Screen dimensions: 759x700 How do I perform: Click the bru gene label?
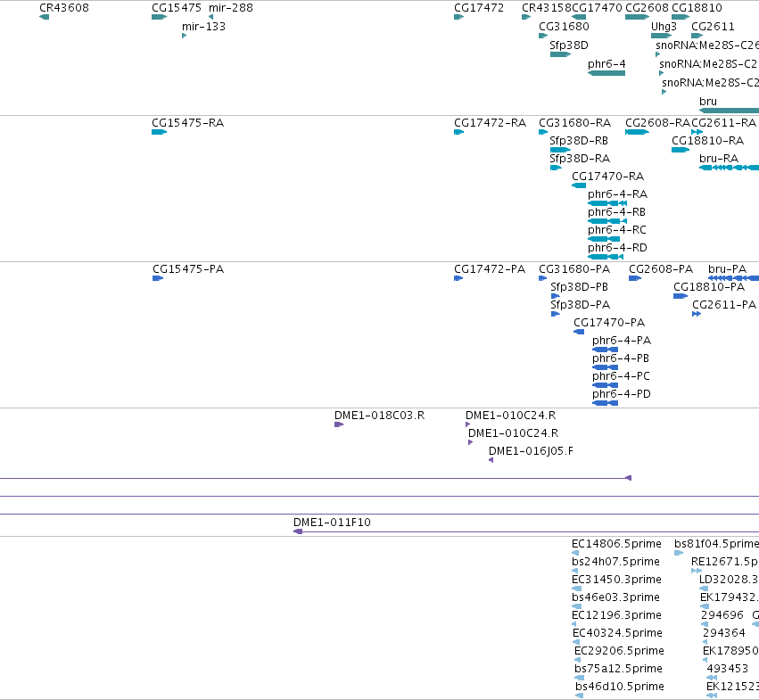(708, 102)
